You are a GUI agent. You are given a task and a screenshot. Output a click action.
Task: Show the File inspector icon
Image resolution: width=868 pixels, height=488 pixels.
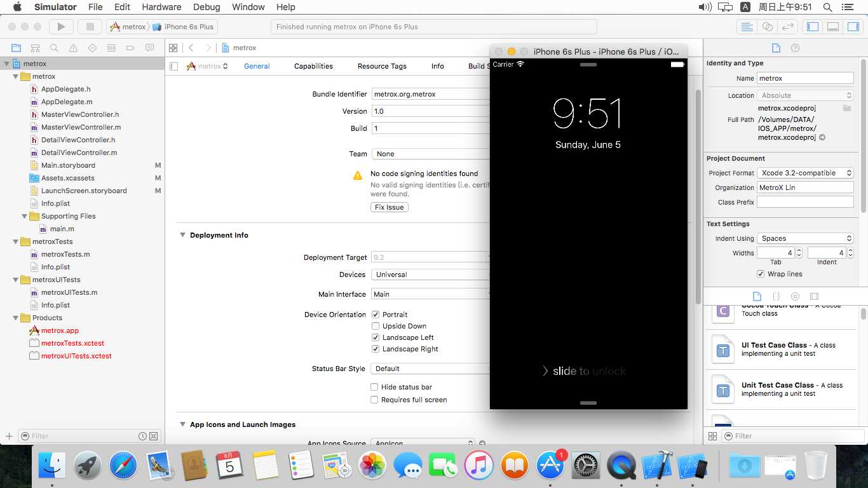tap(776, 48)
